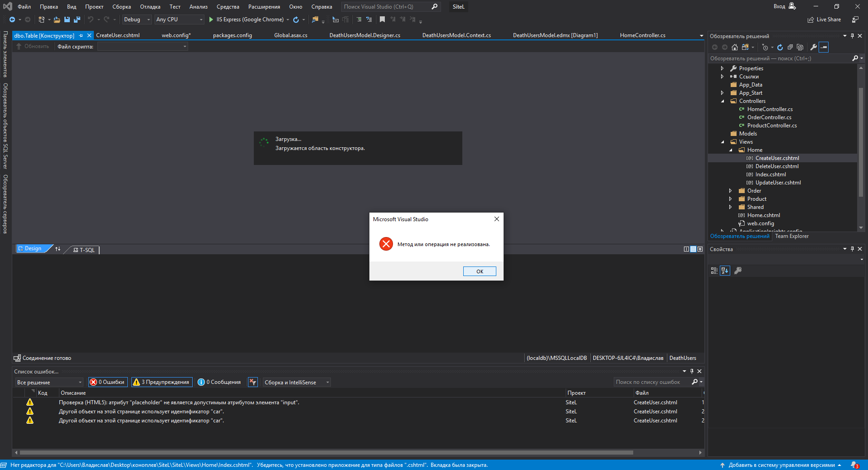
Task: Open the Team Explorer tab
Action: pos(791,236)
